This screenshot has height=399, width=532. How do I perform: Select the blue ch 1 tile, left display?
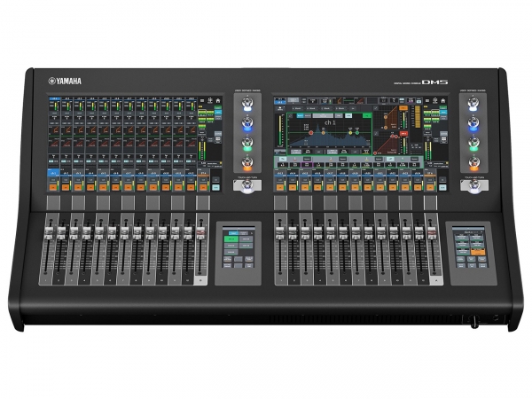(x=53, y=173)
